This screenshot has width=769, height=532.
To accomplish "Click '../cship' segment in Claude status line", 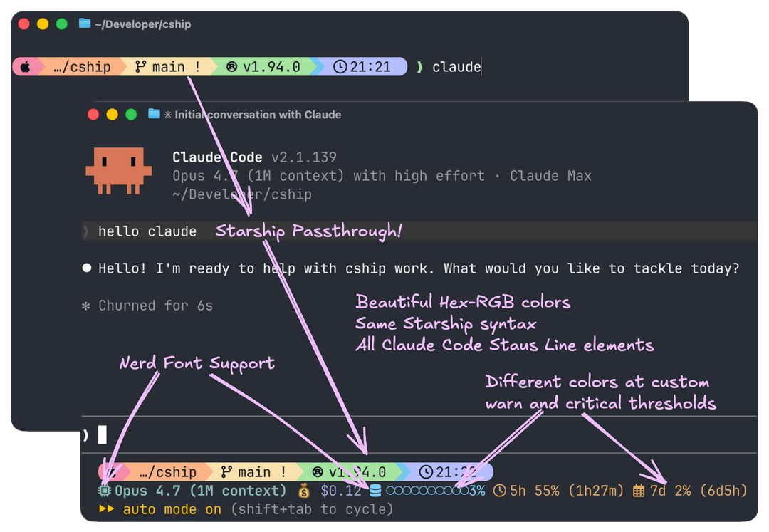I will point(168,471).
